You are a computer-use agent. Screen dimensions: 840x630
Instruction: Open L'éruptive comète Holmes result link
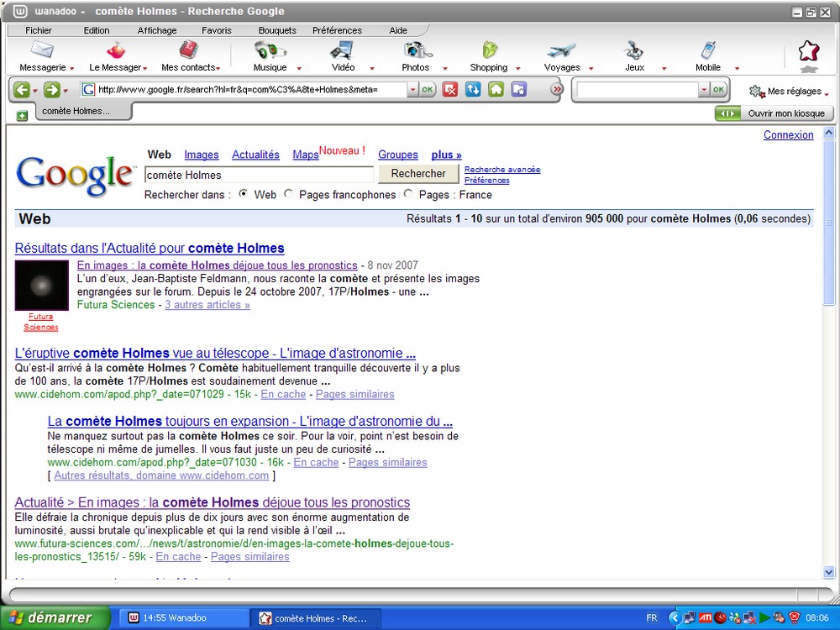click(215, 353)
